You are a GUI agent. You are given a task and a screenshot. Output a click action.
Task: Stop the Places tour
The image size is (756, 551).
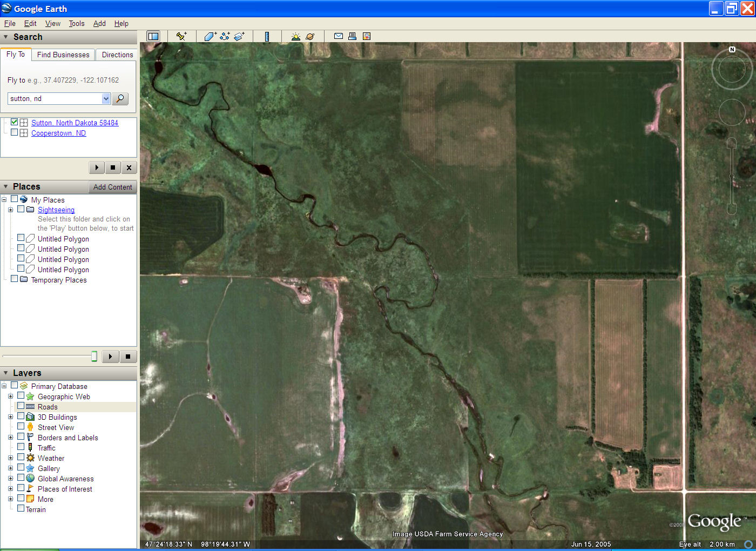tap(128, 357)
